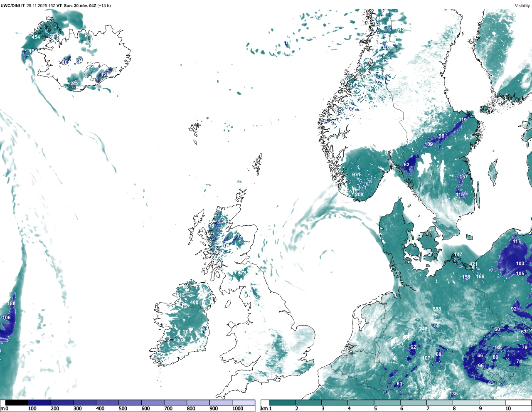The image size is (532, 412).
Task: Click the '186' value in the Atlantic
Action: [11, 303]
